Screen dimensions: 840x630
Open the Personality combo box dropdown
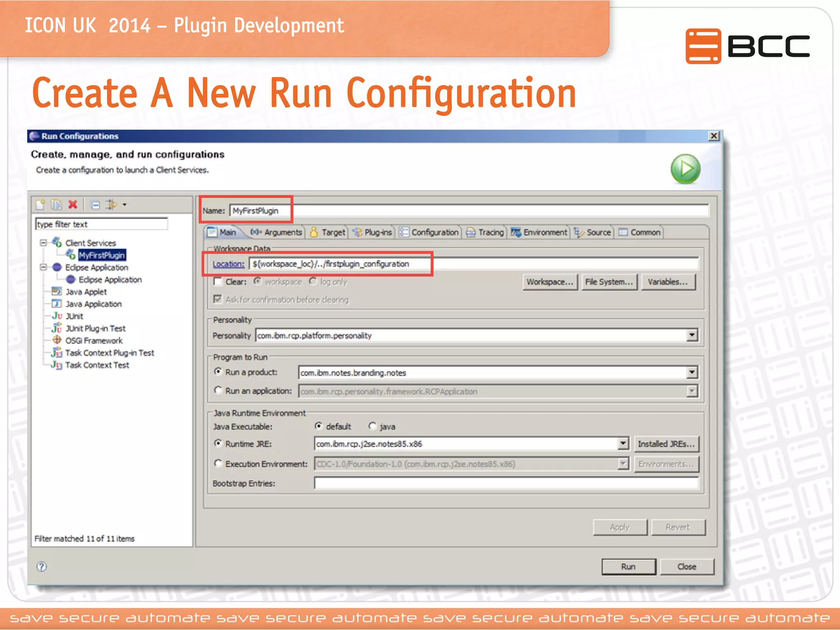coord(692,335)
